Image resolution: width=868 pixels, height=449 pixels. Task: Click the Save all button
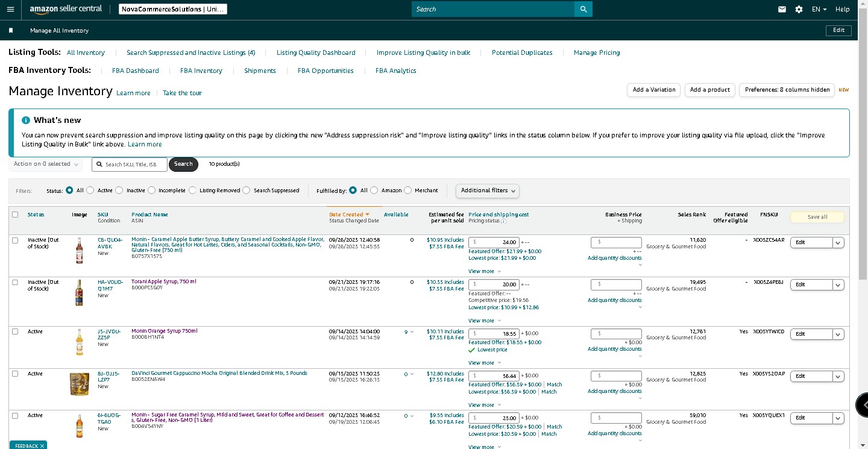pos(817,217)
